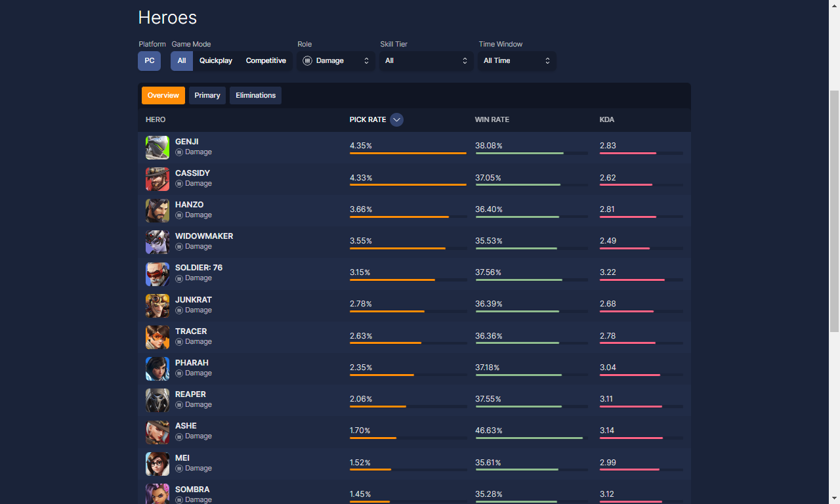
Task: Click Ashe's green win rate bar
Action: coord(529,438)
